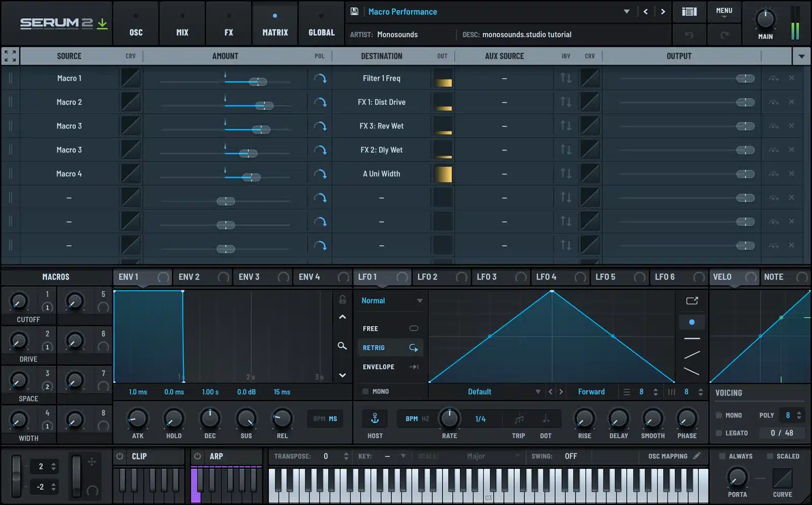This screenshot has width=812, height=505.
Task: Switch to the FX tab
Action: click(229, 23)
